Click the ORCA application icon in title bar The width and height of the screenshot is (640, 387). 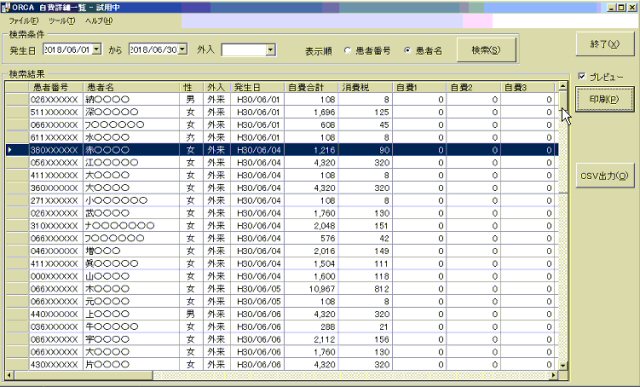(x=6, y=8)
